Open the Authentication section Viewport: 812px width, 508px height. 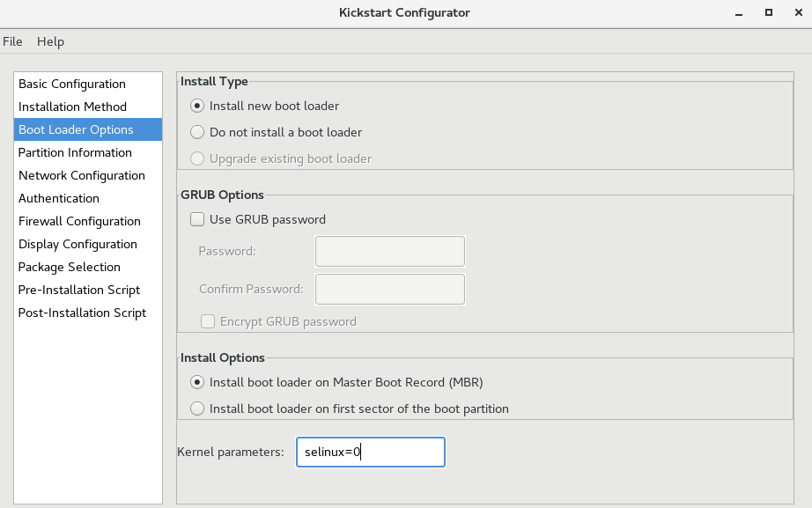click(88, 198)
